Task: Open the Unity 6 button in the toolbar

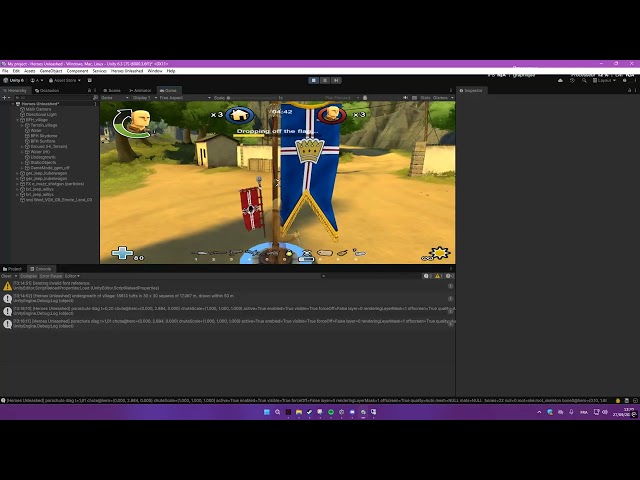Action: [x=13, y=80]
